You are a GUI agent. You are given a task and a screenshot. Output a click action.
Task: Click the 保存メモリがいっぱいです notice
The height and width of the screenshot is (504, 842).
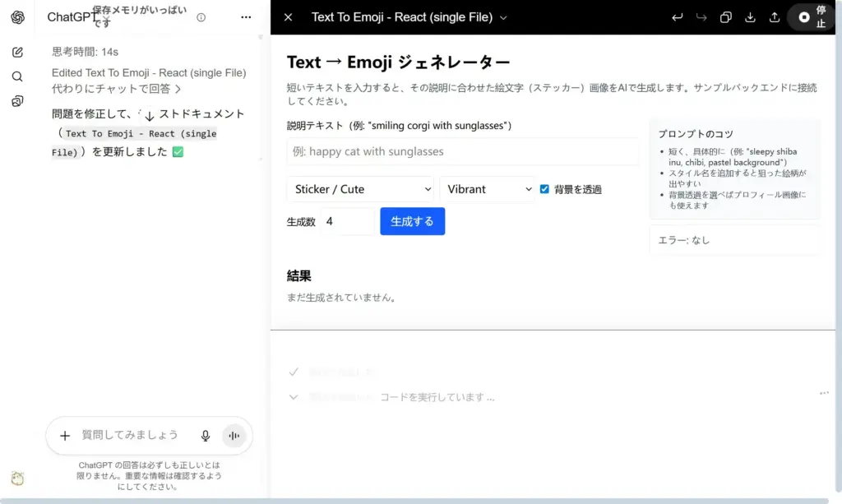coord(139,16)
